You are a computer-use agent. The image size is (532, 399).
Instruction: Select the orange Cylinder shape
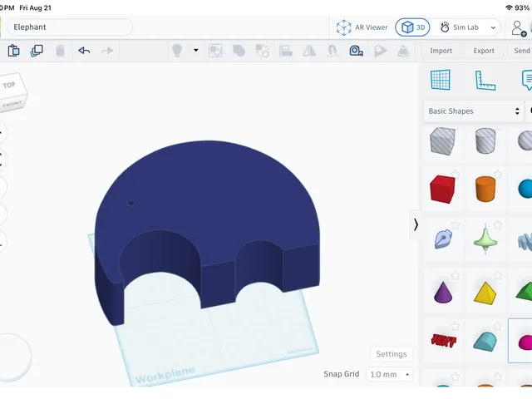tap(485, 189)
